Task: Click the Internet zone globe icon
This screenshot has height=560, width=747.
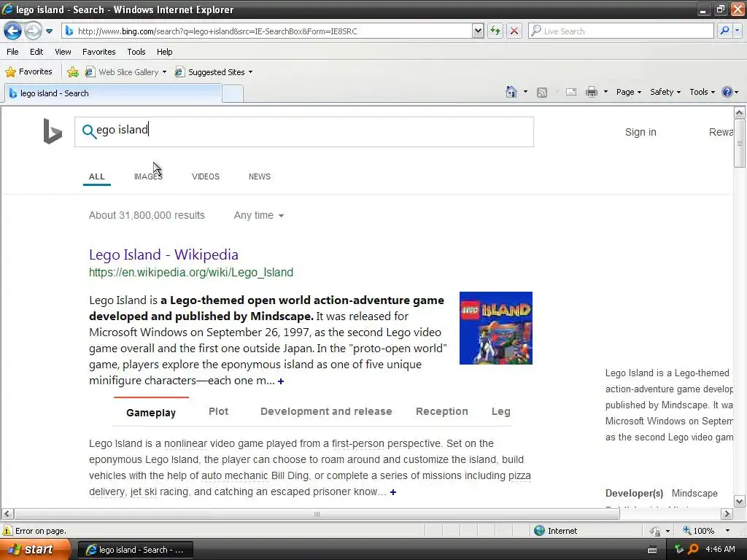Action: [539, 531]
